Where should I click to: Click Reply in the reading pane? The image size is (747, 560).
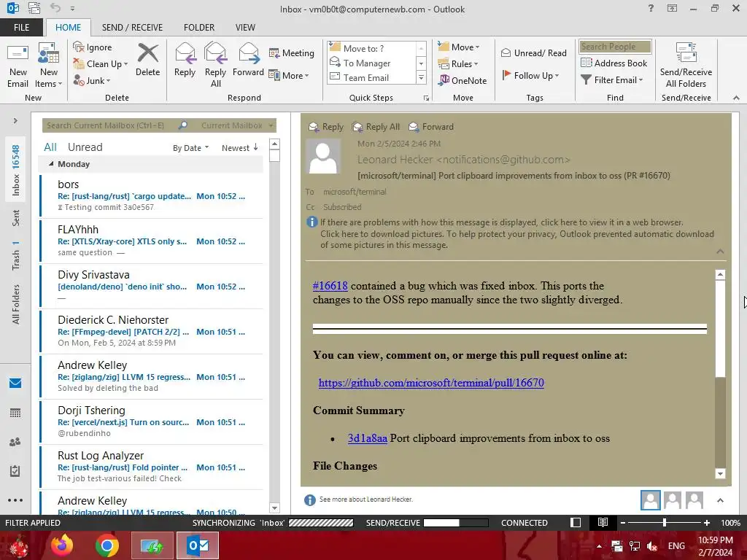pyautogui.click(x=326, y=127)
